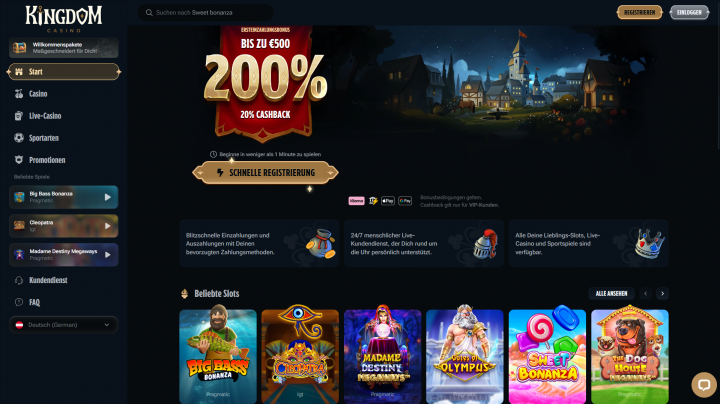Click the search magnifier icon
This screenshot has width=720, height=404.
149,13
